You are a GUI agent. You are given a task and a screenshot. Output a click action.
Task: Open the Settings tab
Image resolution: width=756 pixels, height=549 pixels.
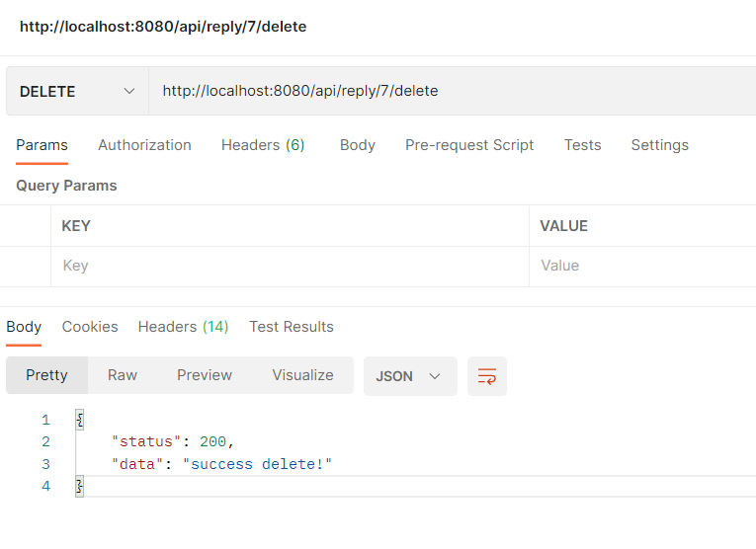click(659, 145)
